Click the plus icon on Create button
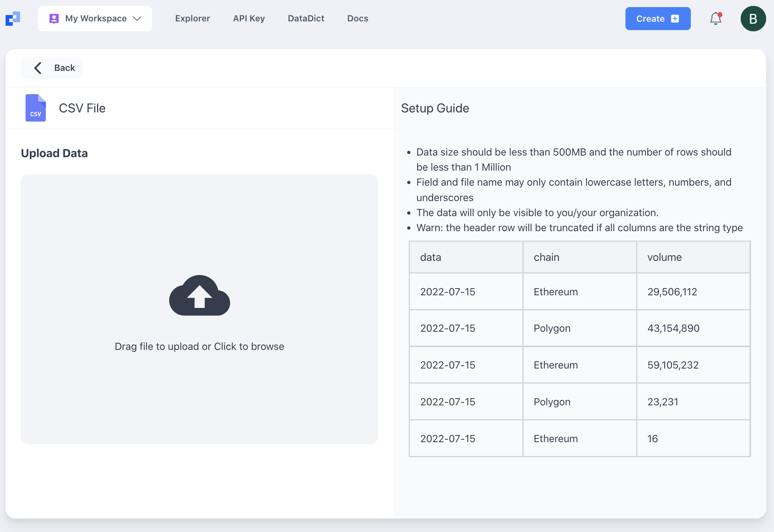 click(675, 19)
